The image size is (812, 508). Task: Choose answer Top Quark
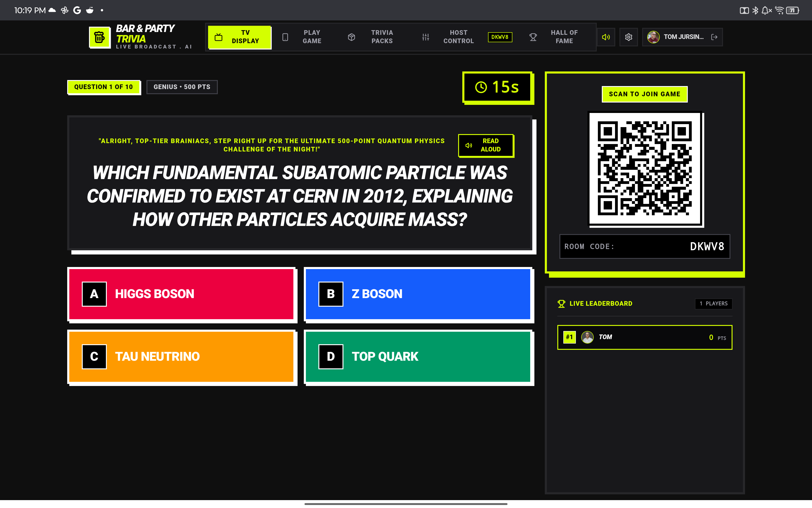pyautogui.click(x=418, y=357)
